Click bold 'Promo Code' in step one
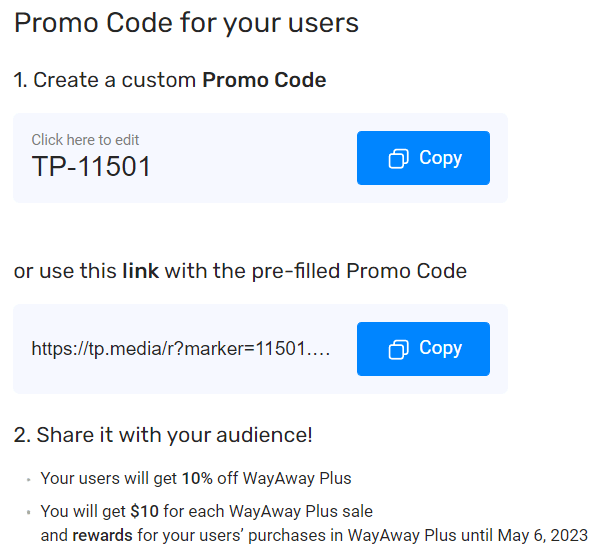 tap(264, 80)
